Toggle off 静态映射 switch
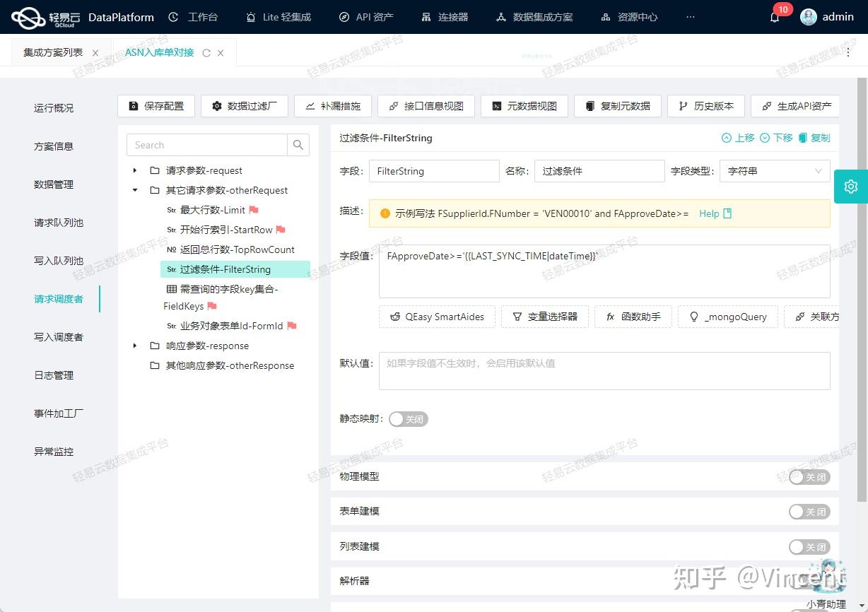The height and width of the screenshot is (612, 868). point(408,419)
